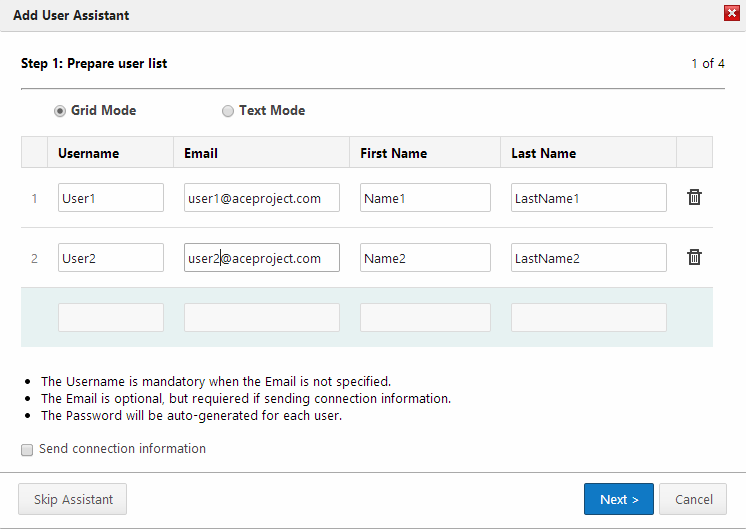Close the Add User Assistant dialog
Image resolution: width=746 pixels, height=529 pixels.
732,13
